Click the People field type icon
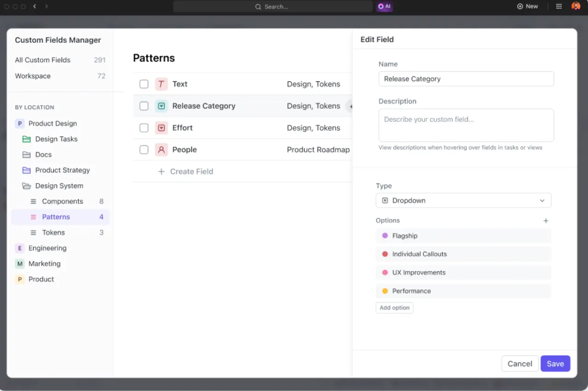The height and width of the screenshot is (391, 588). pos(161,149)
